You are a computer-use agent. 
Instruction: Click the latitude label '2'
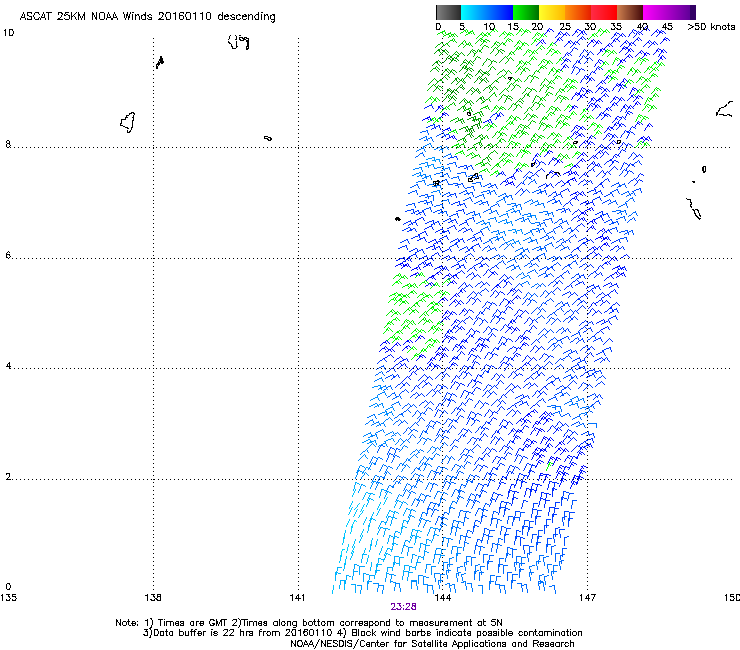coord(8,476)
